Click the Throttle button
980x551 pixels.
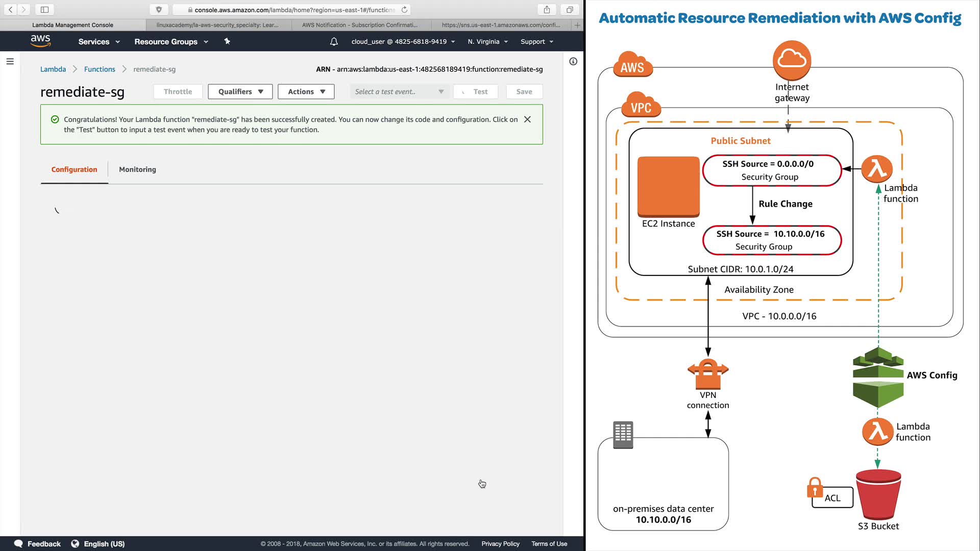[x=178, y=92]
